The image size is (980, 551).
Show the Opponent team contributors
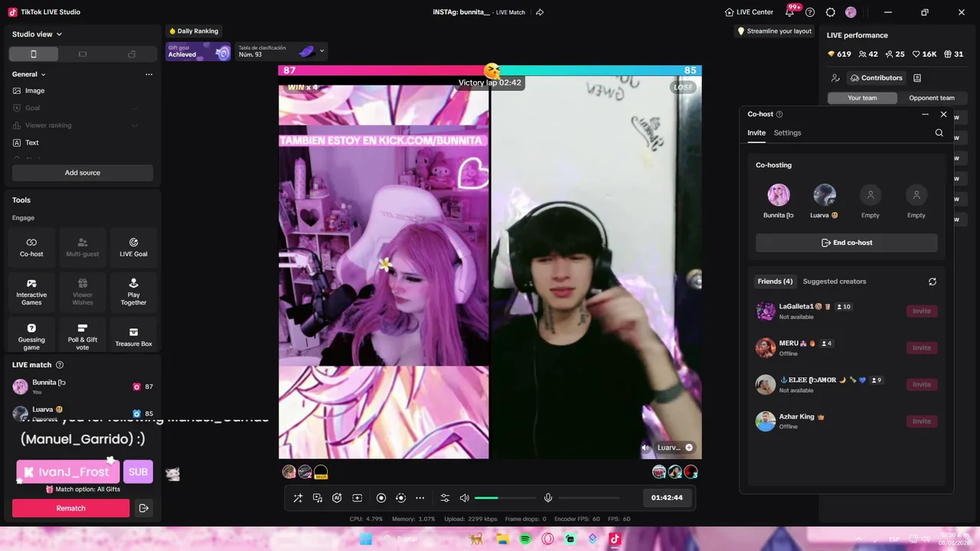click(x=932, y=98)
